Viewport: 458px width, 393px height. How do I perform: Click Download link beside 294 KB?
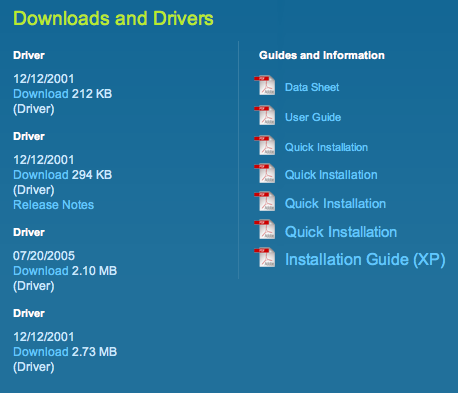[41, 175]
